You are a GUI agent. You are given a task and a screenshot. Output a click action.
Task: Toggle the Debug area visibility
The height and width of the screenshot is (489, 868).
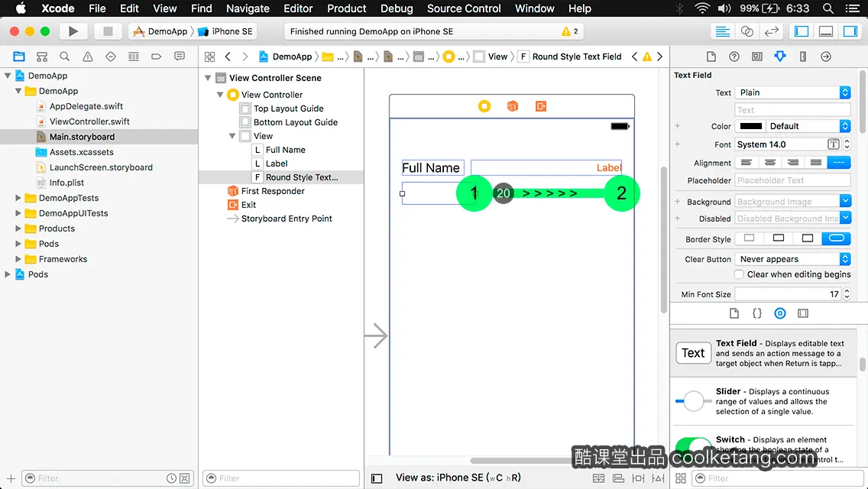pyautogui.click(x=826, y=31)
